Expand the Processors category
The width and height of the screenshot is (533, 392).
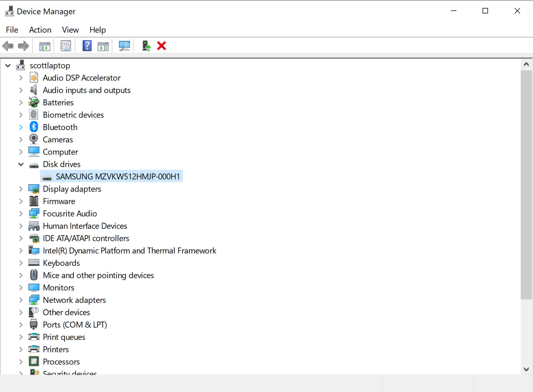[21, 362]
